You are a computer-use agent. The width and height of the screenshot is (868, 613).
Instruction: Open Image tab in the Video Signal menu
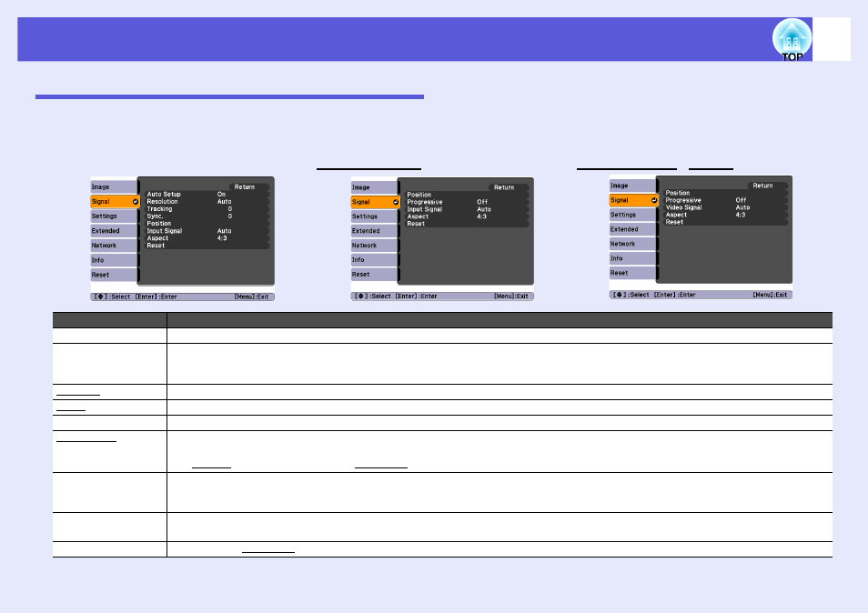point(632,186)
